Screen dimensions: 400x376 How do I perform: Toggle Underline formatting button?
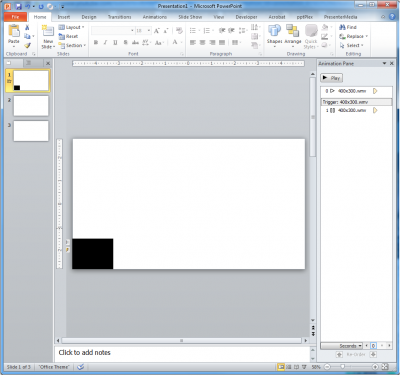pos(115,42)
